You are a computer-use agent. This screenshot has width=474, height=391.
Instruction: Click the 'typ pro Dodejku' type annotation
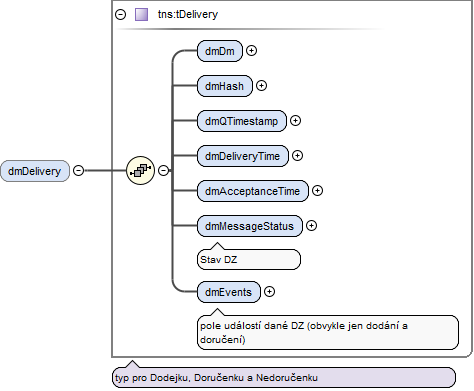click(284, 378)
